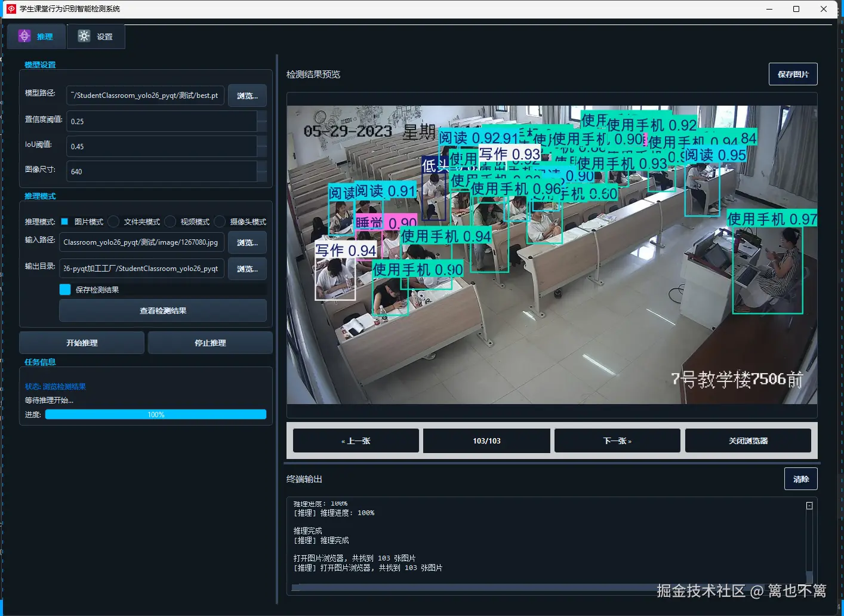This screenshot has height=616, width=844.
Task: Click 浏览 next to 模型路径
Action: click(247, 96)
